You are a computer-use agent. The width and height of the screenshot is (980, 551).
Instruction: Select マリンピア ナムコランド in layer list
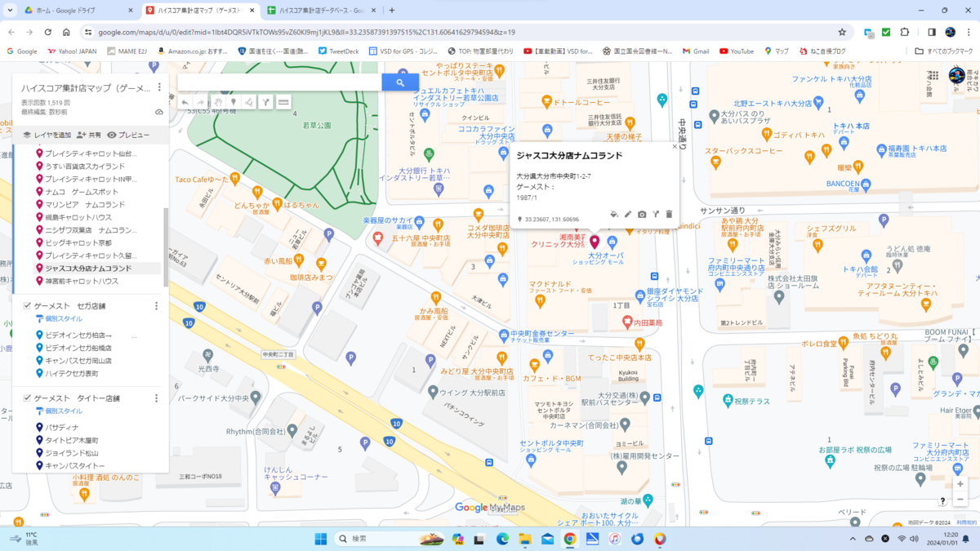85,204
